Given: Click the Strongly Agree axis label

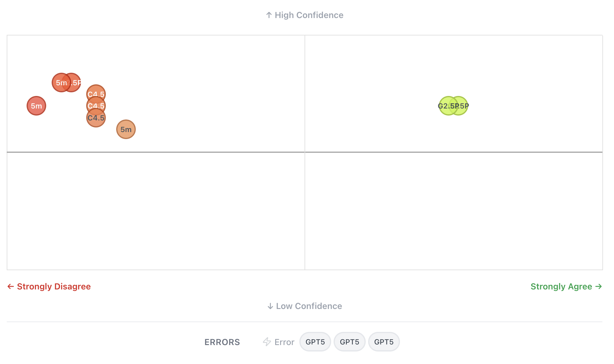Looking at the screenshot, I should (x=561, y=286).
